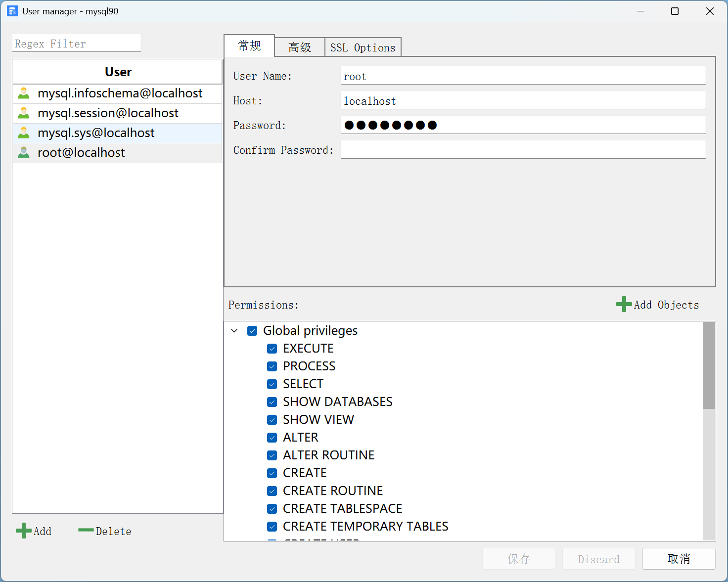The image size is (728, 582).
Task: Collapse the Global privileges tree node
Action: click(234, 331)
